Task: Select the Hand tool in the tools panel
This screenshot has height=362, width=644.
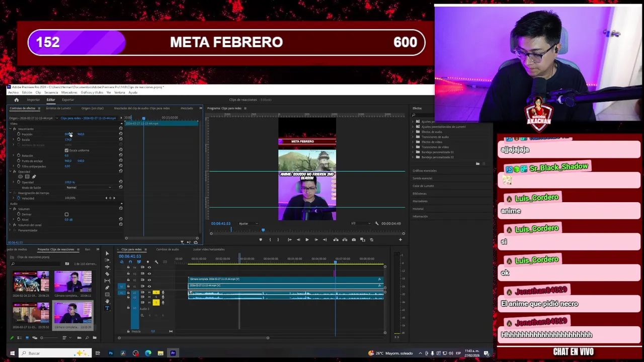Action: tap(107, 301)
